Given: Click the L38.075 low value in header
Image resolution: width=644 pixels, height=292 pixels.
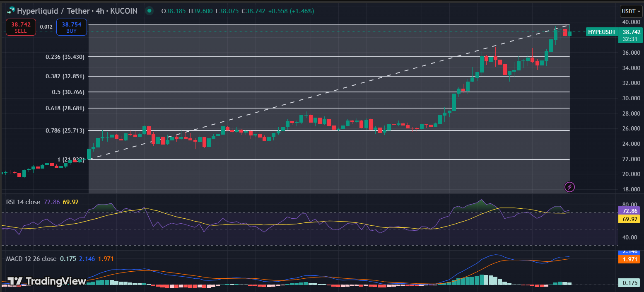Looking at the screenshot, I should pyautogui.click(x=227, y=11).
